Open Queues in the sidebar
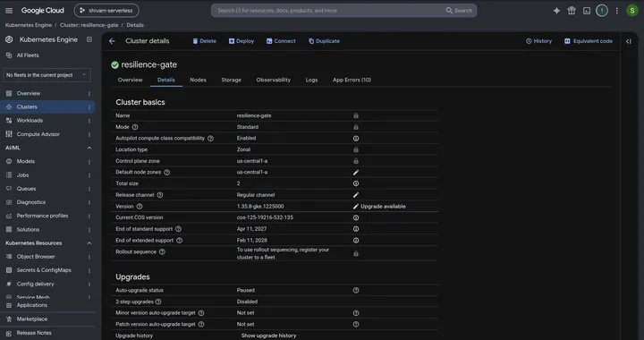Image resolution: width=644 pixels, height=340 pixels. pos(26,189)
